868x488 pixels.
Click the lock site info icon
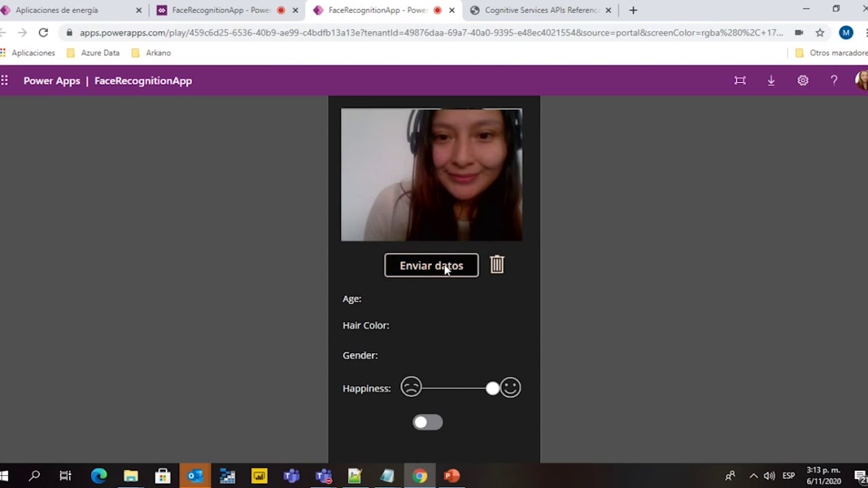pos(69,33)
